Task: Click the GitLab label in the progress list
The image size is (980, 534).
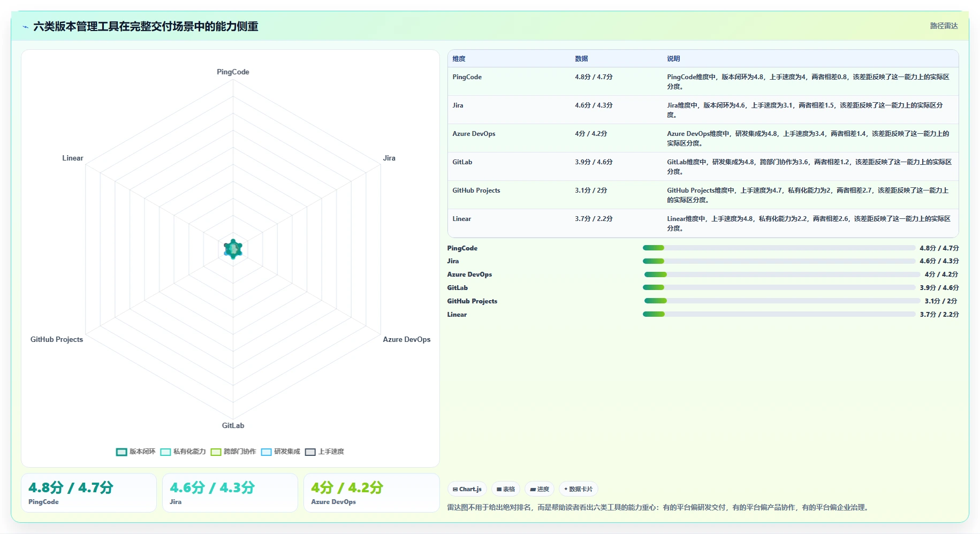Action: click(458, 288)
